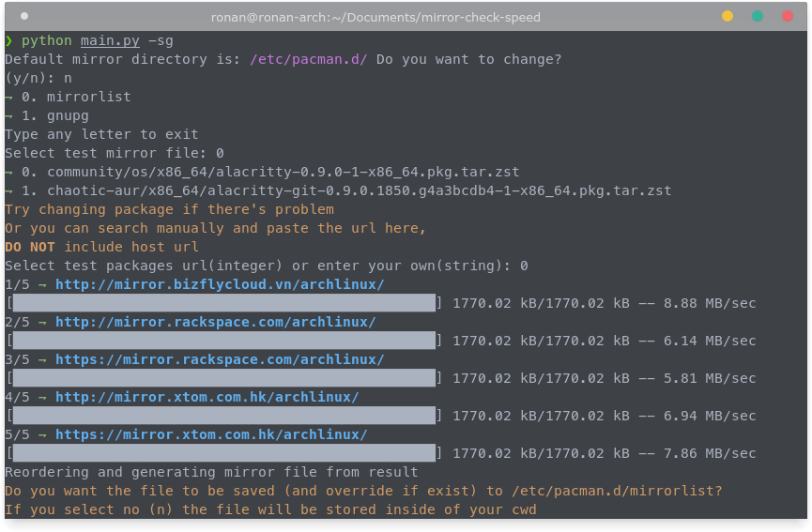Click the 'Type any letter to exit' line

(101, 134)
